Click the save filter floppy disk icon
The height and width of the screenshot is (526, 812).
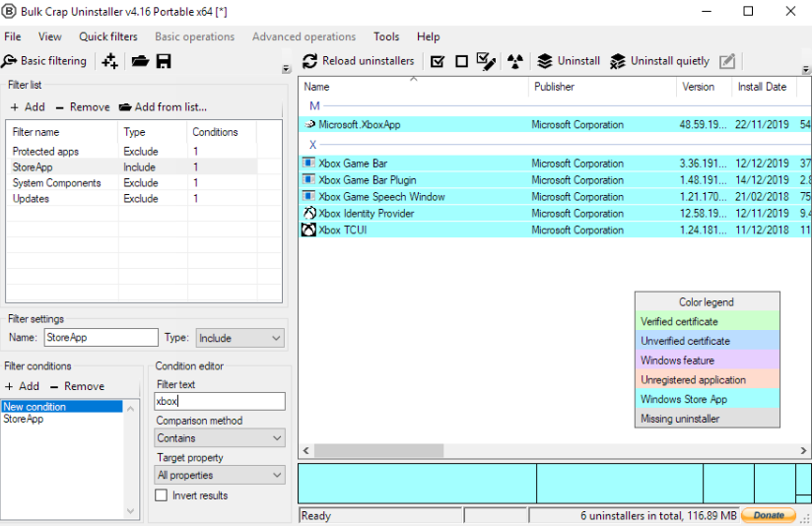tap(164, 61)
